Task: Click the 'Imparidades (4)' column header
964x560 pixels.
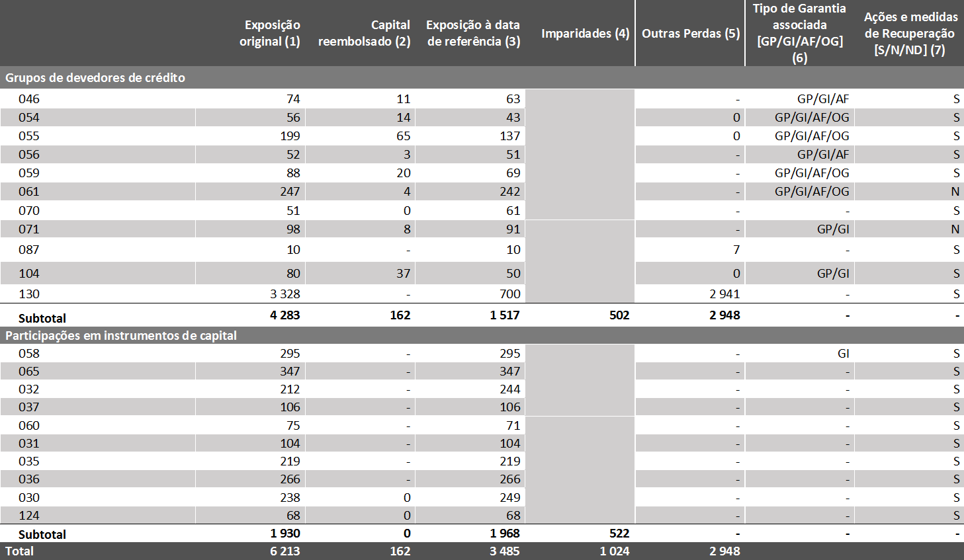Action: [585, 33]
